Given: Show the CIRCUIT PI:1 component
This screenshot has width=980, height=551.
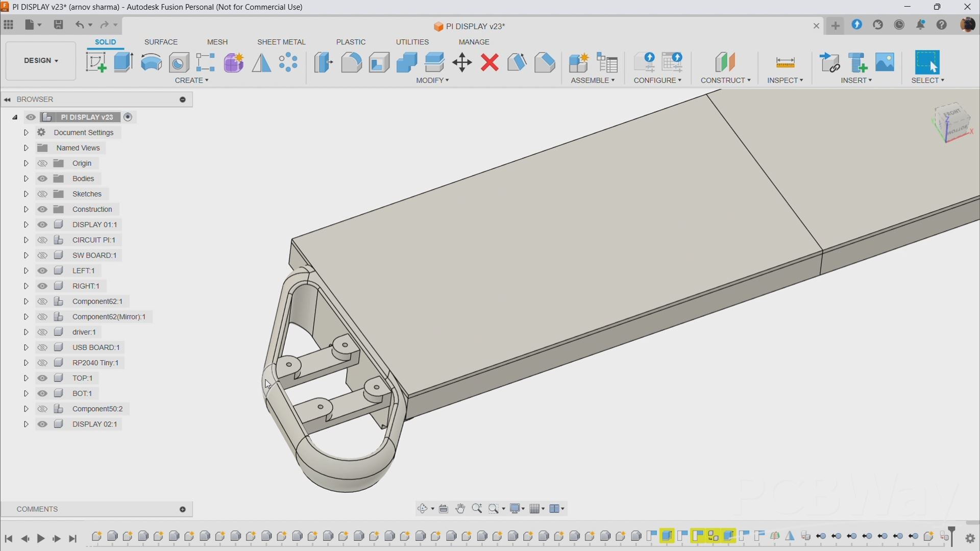Looking at the screenshot, I should [42, 240].
